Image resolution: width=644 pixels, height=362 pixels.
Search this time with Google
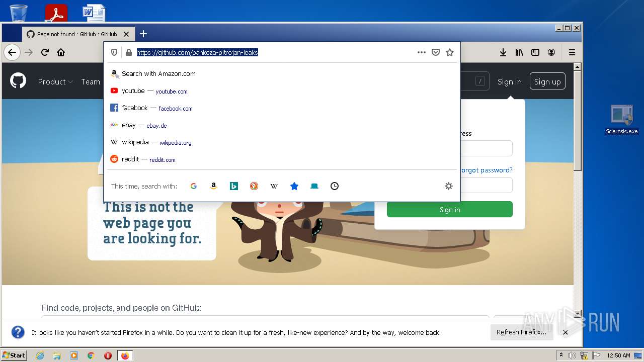pyautogui.click(x=194, y=186)
